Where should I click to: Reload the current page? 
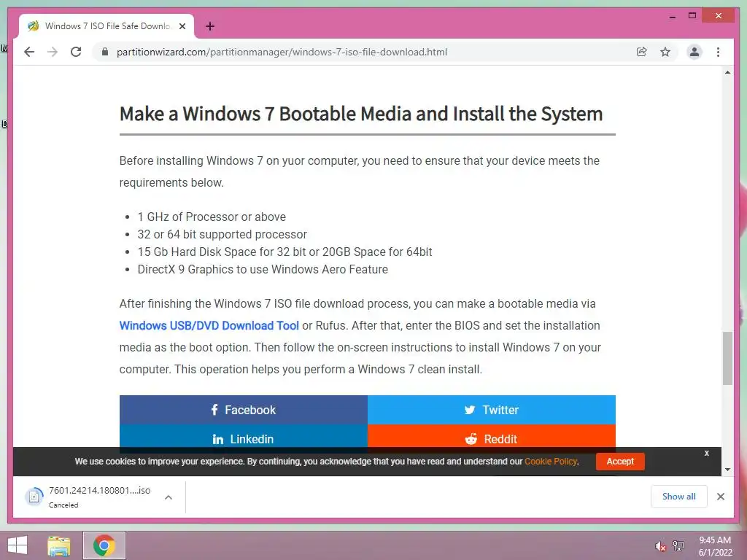click(76, 52)
